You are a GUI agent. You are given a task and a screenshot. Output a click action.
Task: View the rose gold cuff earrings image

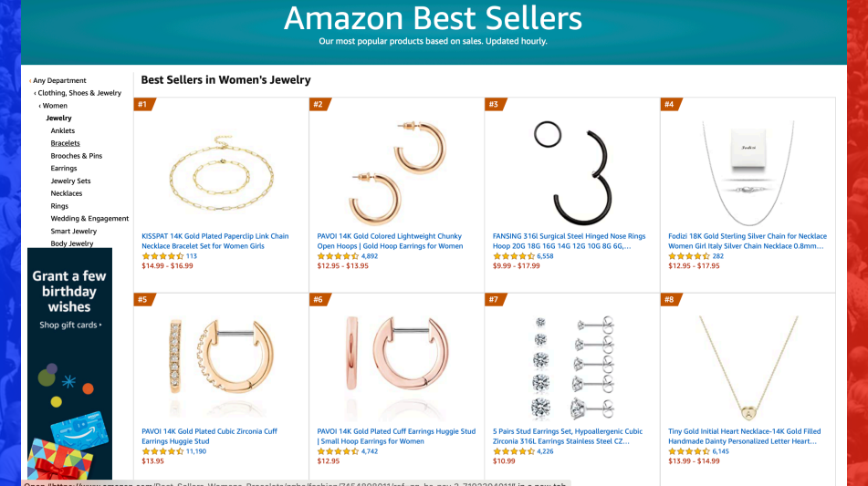tap(397, 365)
